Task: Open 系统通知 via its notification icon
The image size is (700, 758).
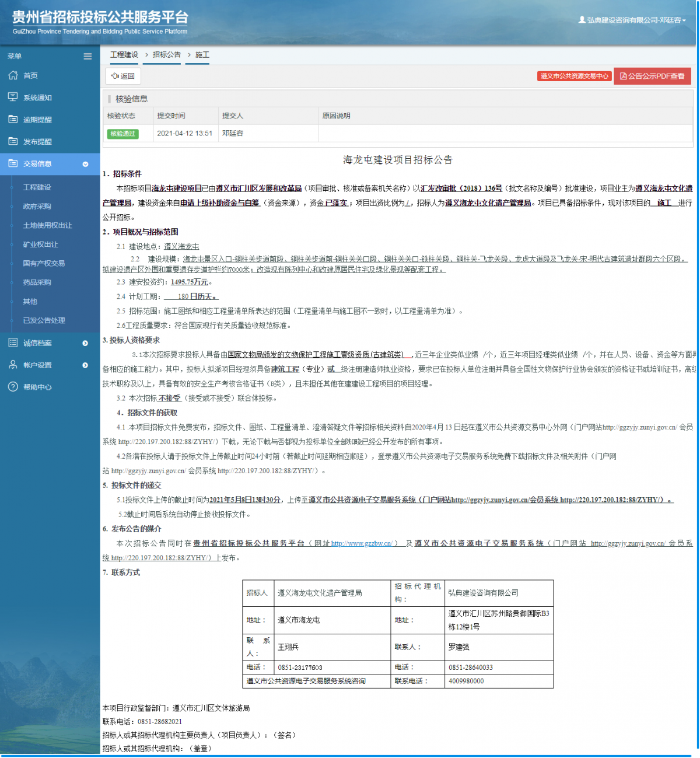Action: [12, 97]
